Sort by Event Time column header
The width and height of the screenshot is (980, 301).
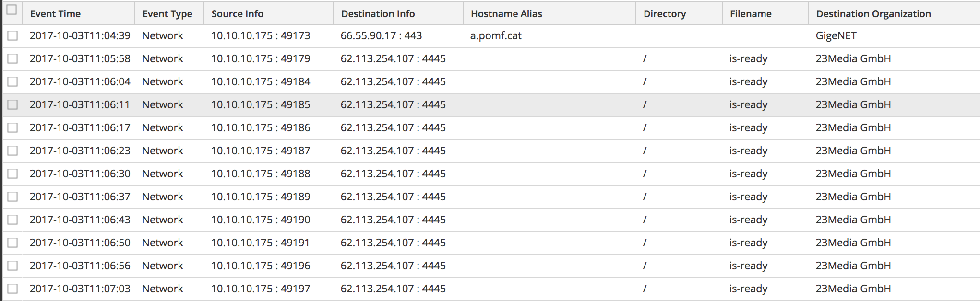click(55, 14)
